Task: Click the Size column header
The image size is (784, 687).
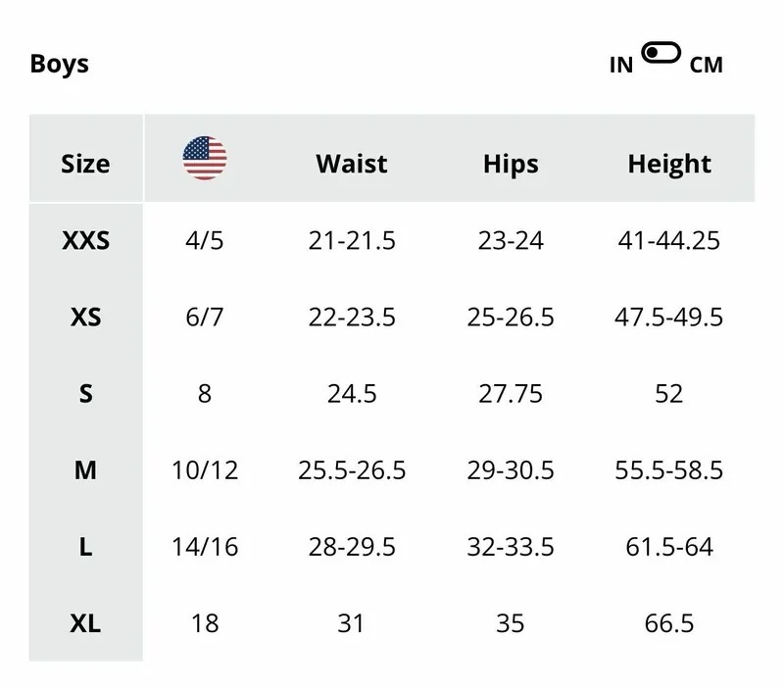Action: 85,164
